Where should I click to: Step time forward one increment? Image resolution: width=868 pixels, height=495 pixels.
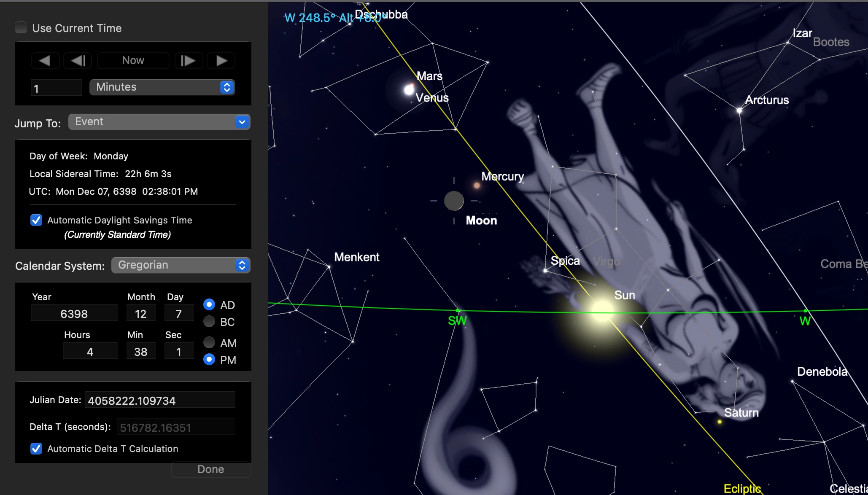coord(188,61)
